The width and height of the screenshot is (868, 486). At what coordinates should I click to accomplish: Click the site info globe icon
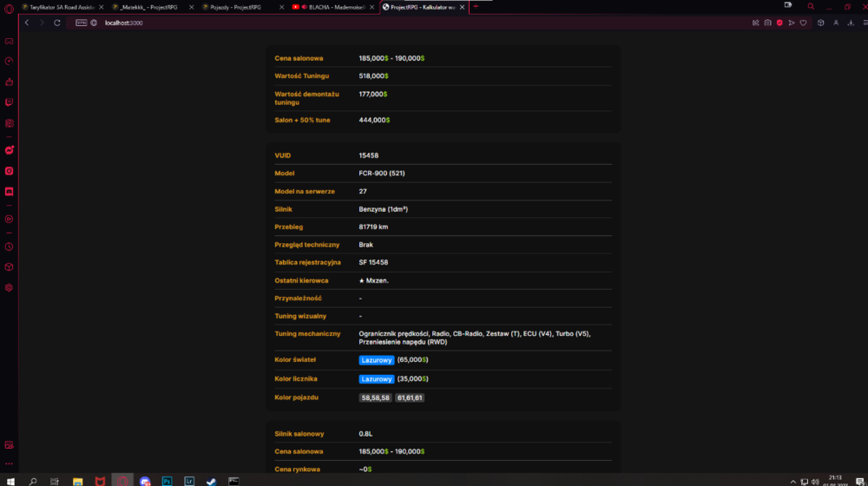(94, 23)
